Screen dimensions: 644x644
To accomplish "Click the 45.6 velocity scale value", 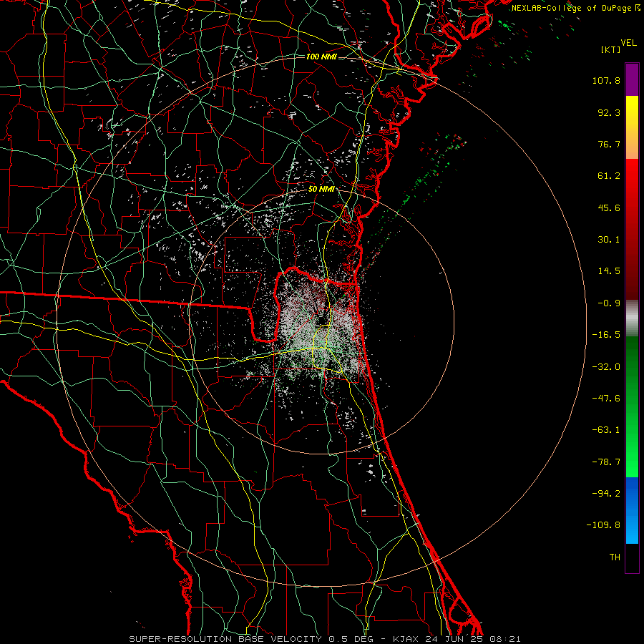I will coord(609,208).
